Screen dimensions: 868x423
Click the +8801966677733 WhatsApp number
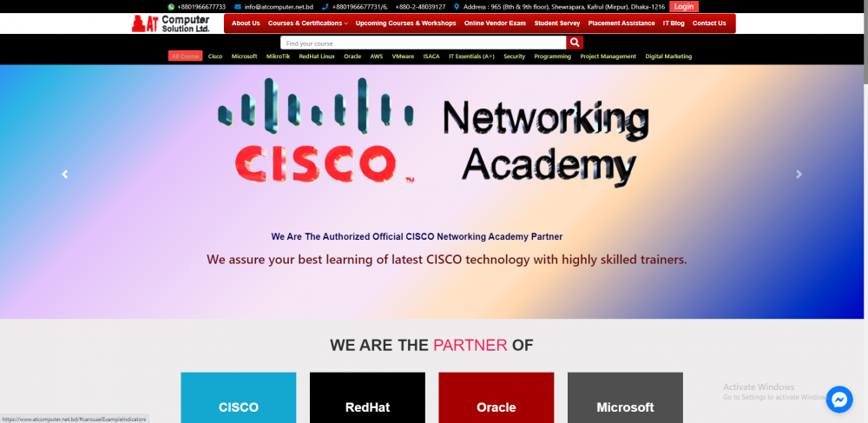[x=201, y=7]
